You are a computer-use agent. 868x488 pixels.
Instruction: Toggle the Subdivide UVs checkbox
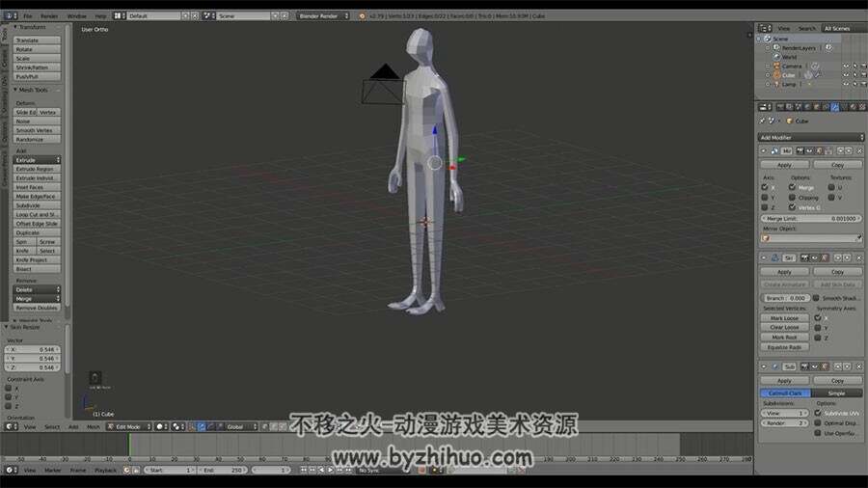click(818, 414)
